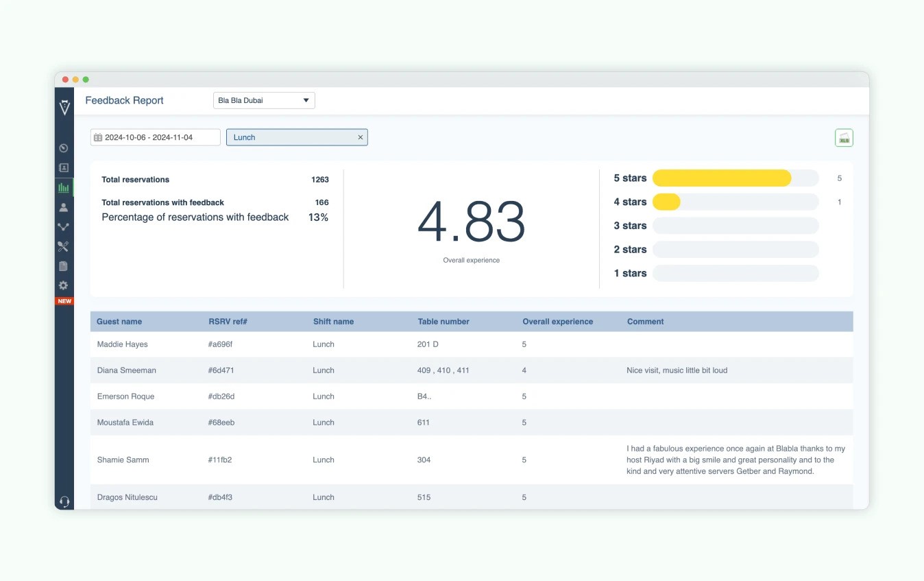Remove the Lunch filter via its X
924x581 pixels.
[x=361, y=137]
